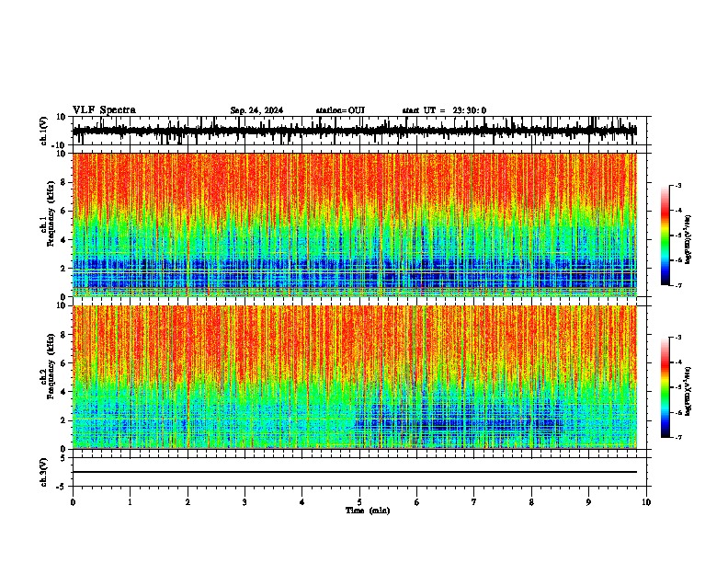Select the "start UT = 23:30:0" header text
Screen dimensions: 728x563
[x=444, y=110]
